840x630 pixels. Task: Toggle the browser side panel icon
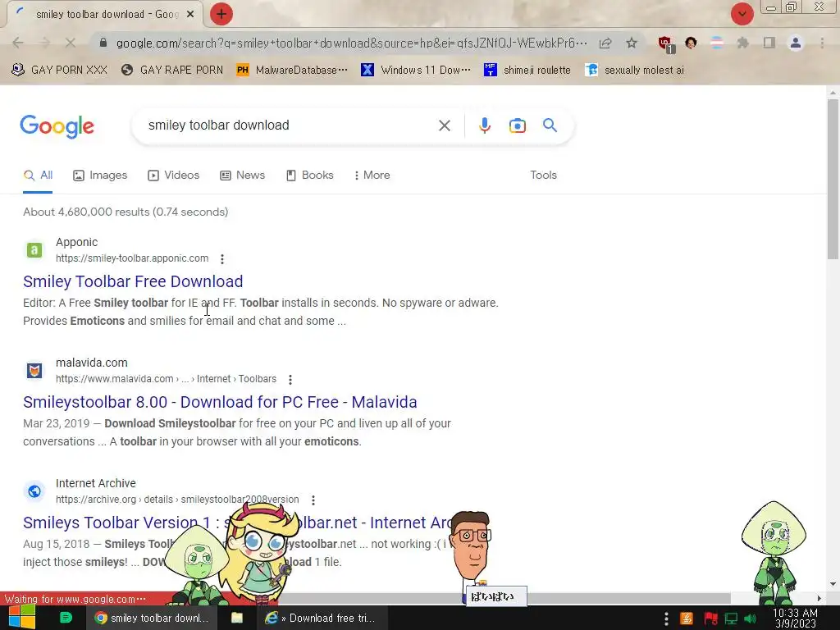coord(769,43)
